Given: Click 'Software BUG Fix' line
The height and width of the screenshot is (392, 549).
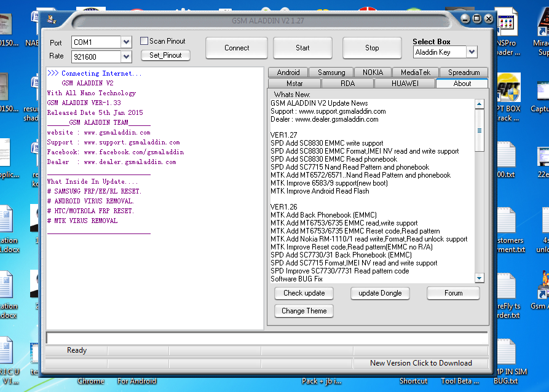Looking at the screenshot, I should 296,279.
